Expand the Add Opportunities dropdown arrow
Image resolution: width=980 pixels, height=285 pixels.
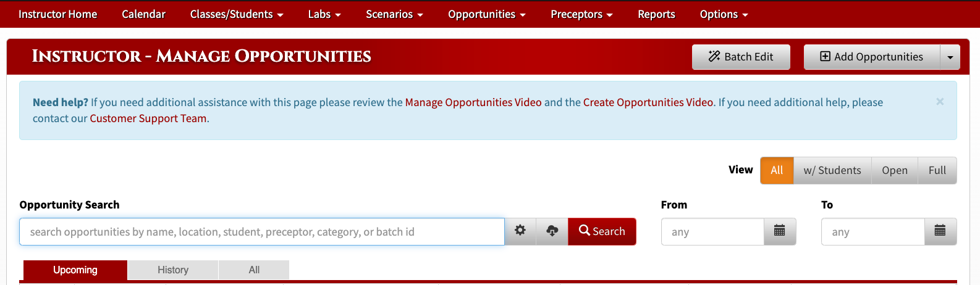click(950, 57)
